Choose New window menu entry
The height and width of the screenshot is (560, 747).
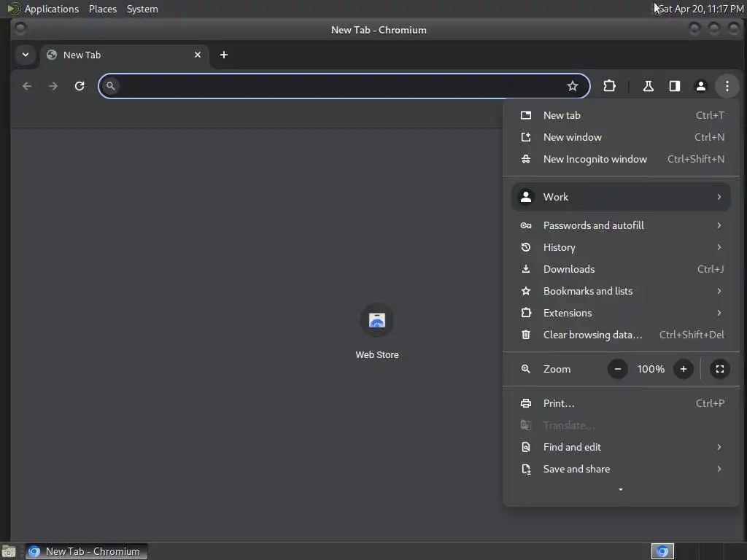(x=621, y=137)
